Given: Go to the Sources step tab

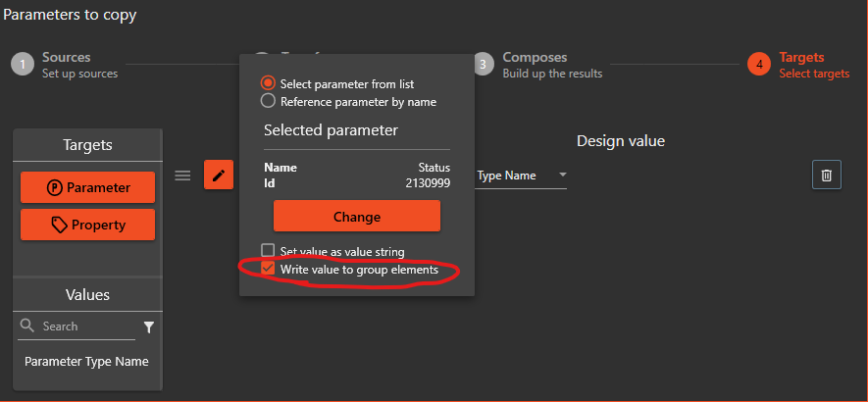Looking at the screenshot, I should click(x=66, y=58).
